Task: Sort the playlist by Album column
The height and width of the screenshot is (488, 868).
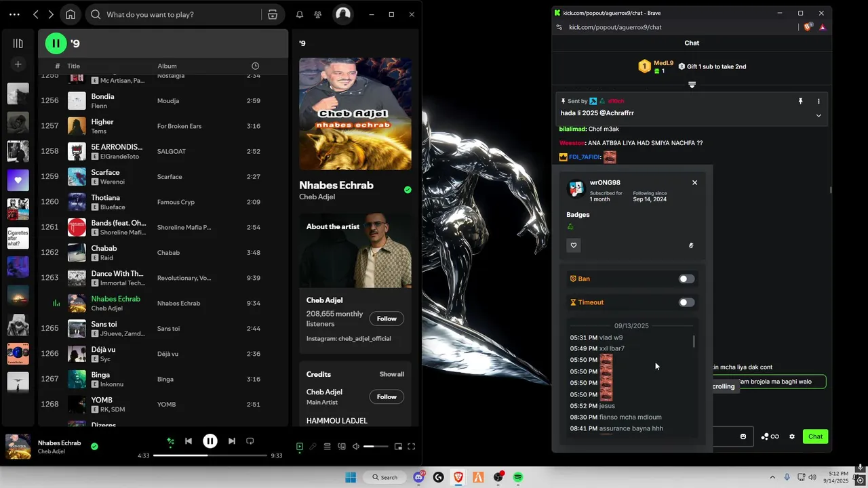Action: coord(167,66)
